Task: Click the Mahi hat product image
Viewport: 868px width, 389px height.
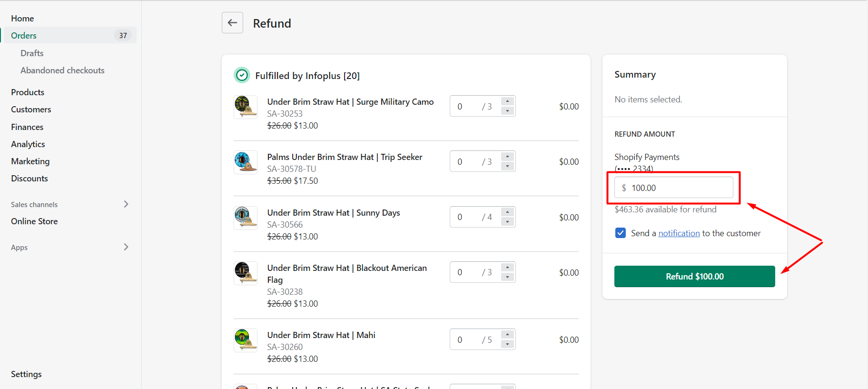Action: click(x=246, y=340)
